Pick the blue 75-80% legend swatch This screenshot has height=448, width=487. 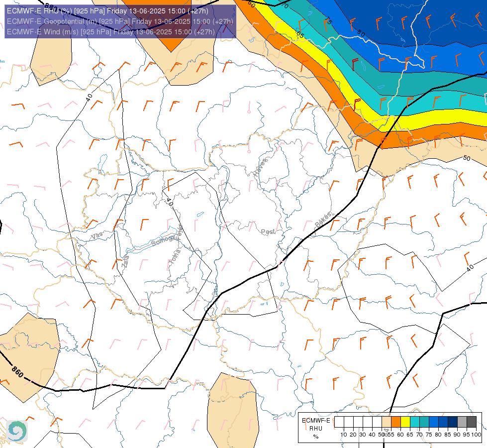pos(434,422)
